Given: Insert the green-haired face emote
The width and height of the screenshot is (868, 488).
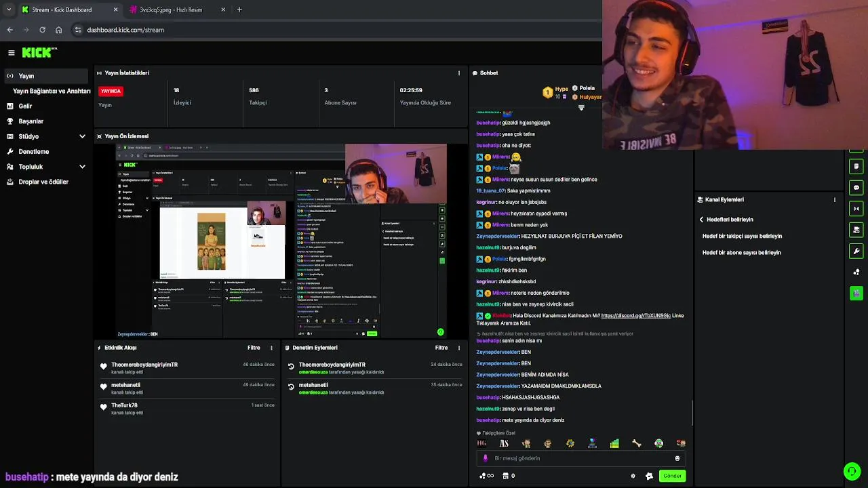Looking at the screenshot, I should 658,443.
